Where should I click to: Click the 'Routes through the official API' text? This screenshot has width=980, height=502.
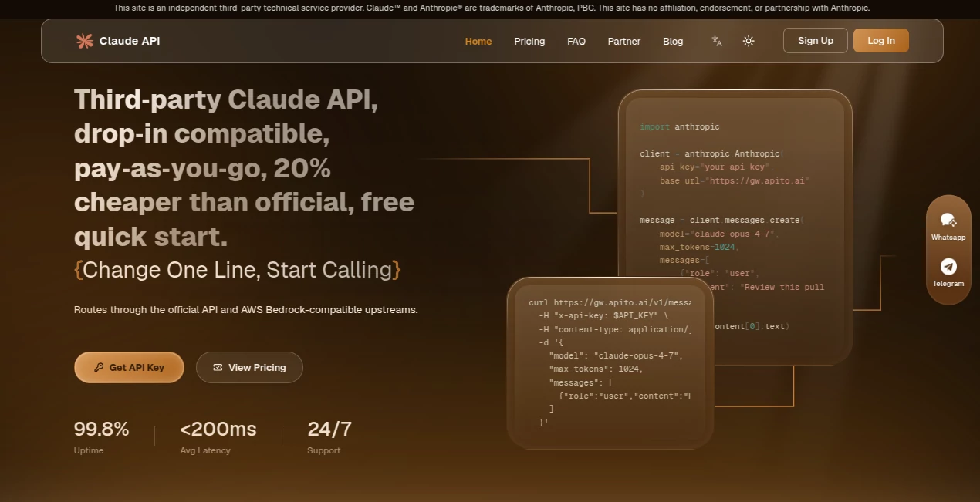pyautogui.click(x=245, y=309)
